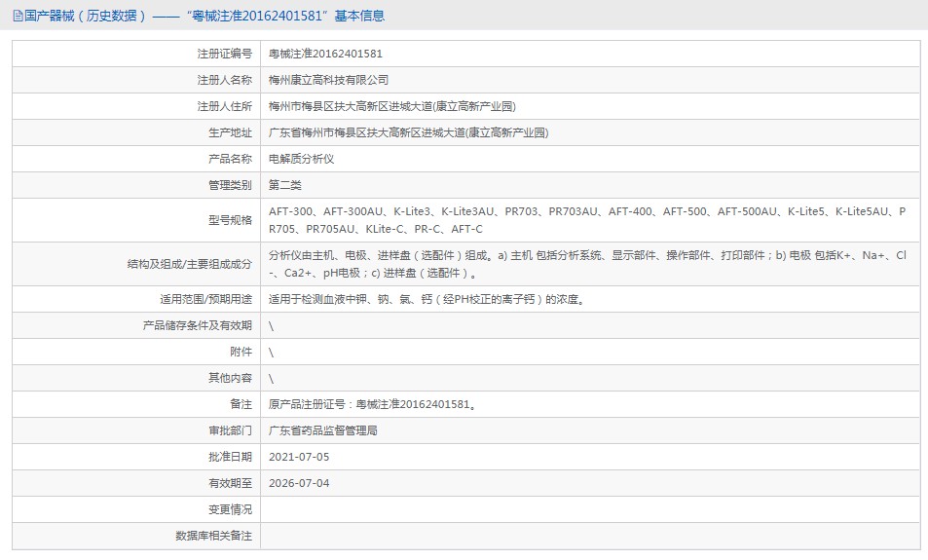
Task: Click the 注册人名称 label
Action: point(224,80)
